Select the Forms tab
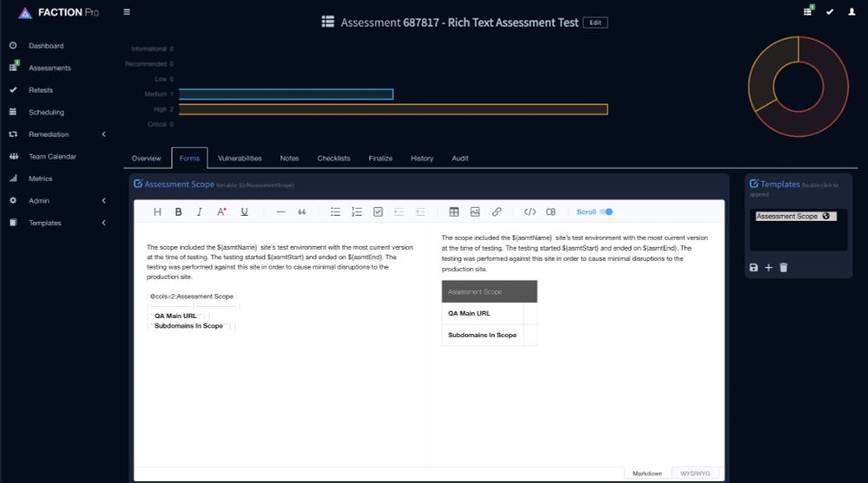The height and width of the screenshot is (483, 868). [x=189, y=158]
